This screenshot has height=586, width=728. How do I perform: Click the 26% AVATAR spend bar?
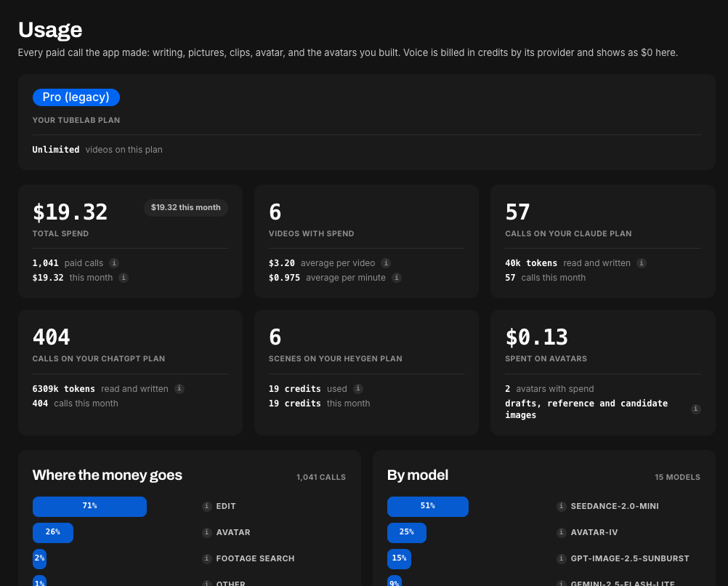53,532
